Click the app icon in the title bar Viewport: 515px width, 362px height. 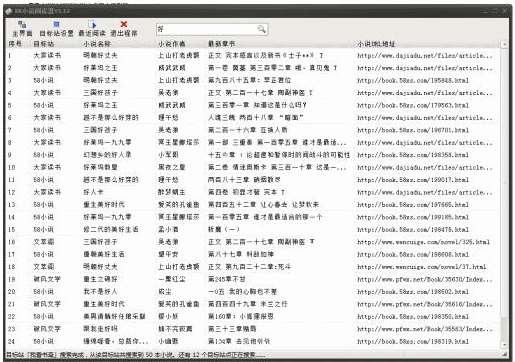pos(9,11)
